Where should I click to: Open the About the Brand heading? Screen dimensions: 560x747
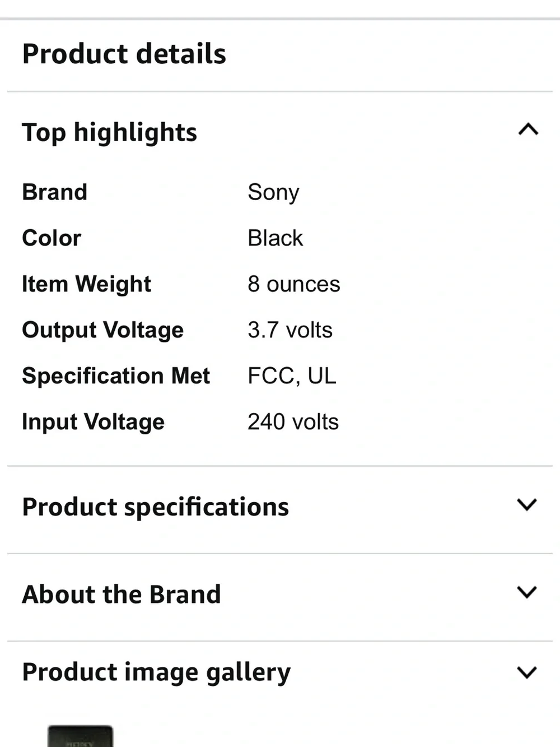pyautogui.click(x=122, y=594)
